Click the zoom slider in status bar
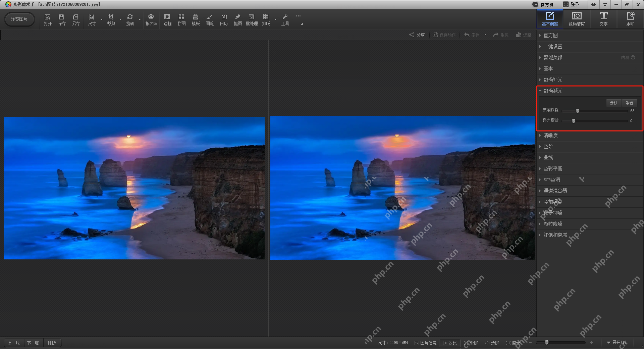Viewport: 644px width, 349px height. coord(560,343)
